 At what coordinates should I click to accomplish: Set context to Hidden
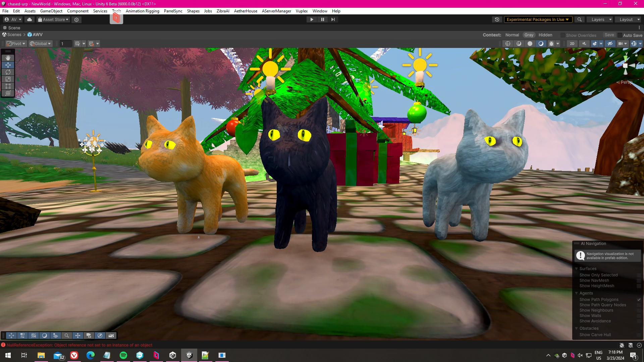click(545, 35)
